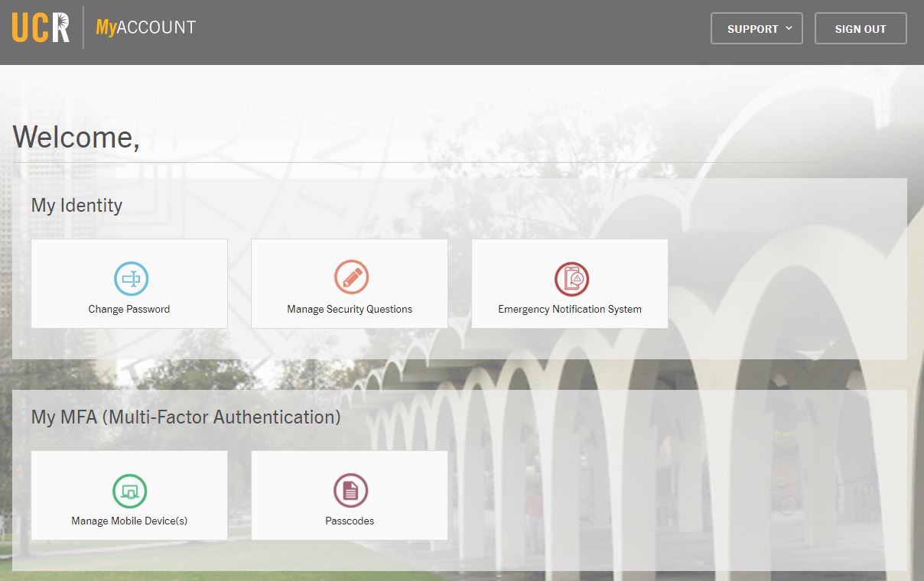Click the UCR logo in header
924x581 pixels.
tap(41, 28)
